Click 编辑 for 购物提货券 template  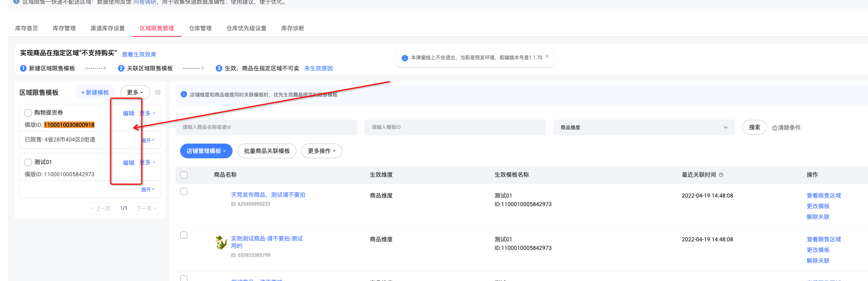tap(129, 113)
